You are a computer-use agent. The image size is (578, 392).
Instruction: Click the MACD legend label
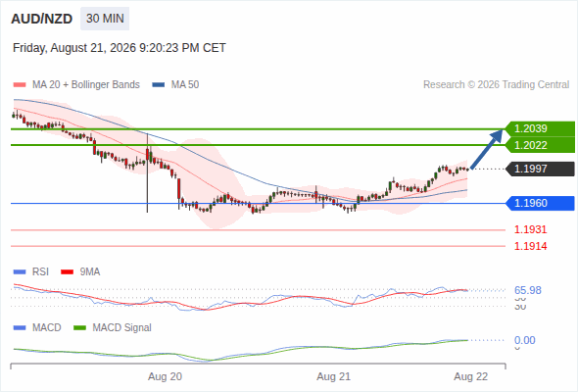coord(46,328)
